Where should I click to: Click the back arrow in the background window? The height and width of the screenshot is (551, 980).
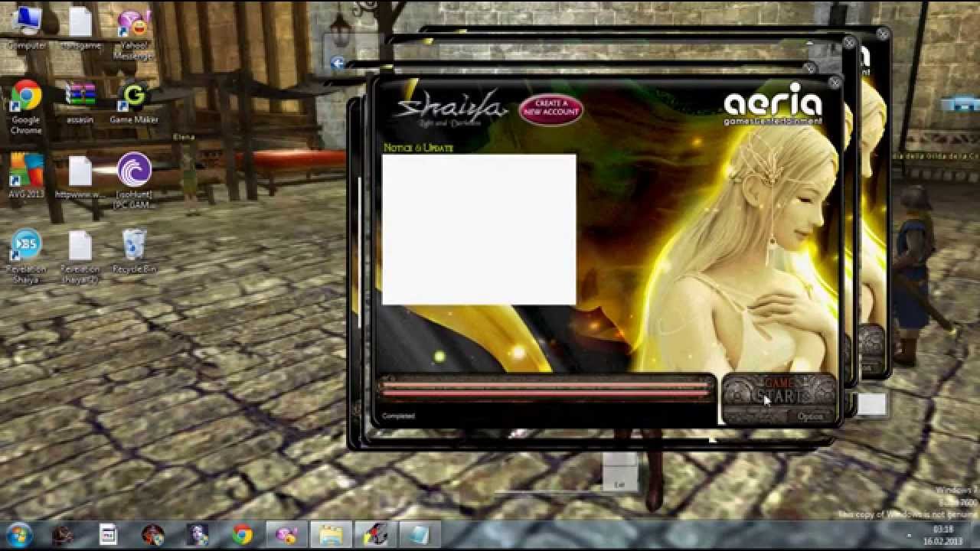click(x=338, y=64)
